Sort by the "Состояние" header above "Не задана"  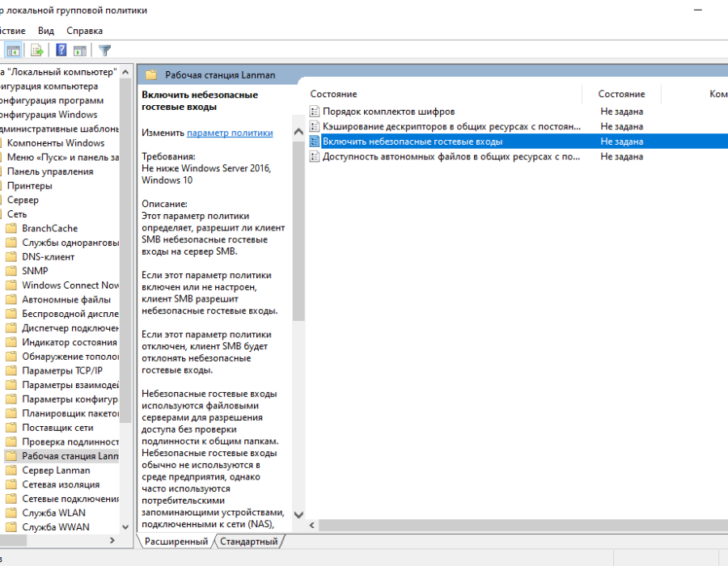click(x=622, y=94)
